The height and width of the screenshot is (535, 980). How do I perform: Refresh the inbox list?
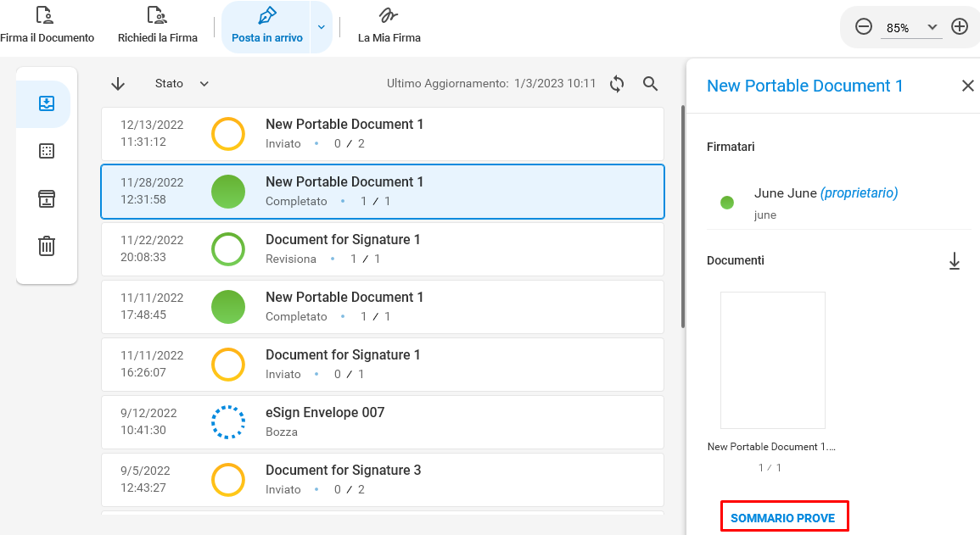pos(617,84)
